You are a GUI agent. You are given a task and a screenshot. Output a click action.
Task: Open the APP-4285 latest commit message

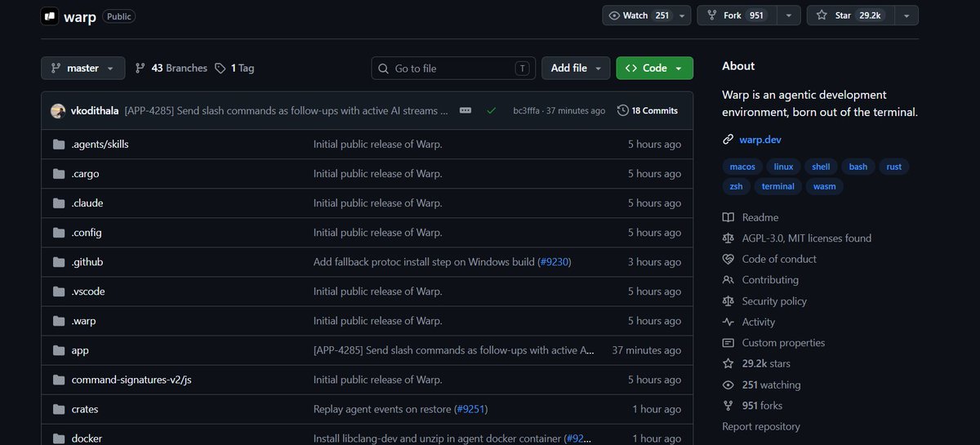tap(287, 110)
